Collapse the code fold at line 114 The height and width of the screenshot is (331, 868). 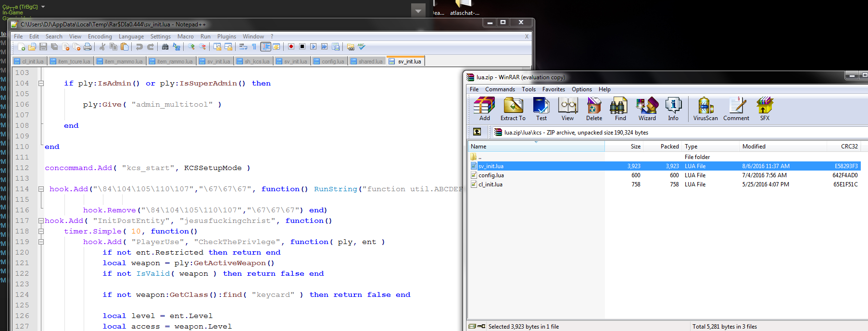coord(41,189)
